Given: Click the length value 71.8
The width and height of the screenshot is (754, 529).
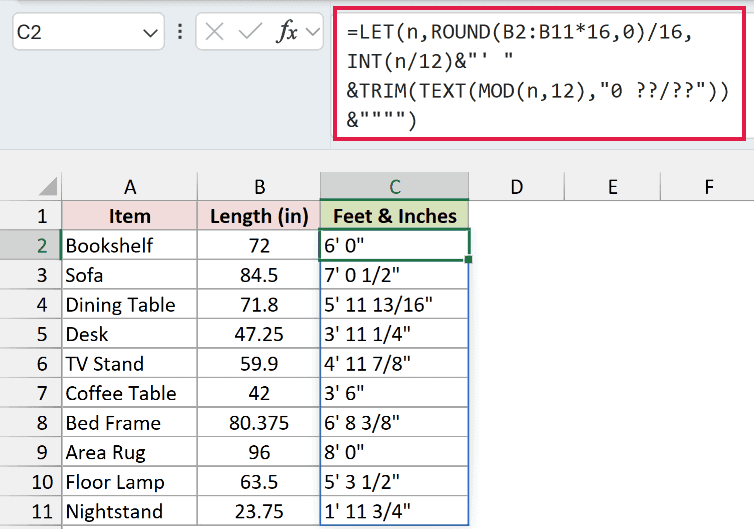Looking at the screenshot, I should pos(259,304).
